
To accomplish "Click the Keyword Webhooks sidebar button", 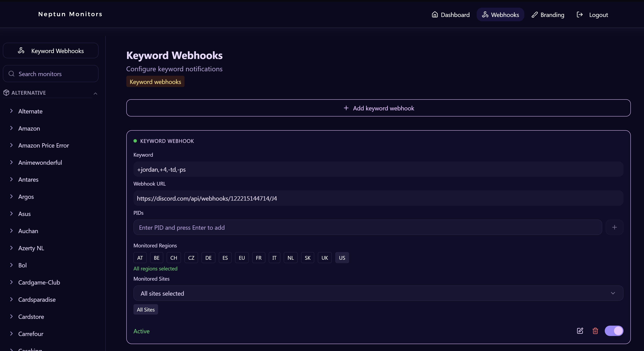I will tap(50, 51).
